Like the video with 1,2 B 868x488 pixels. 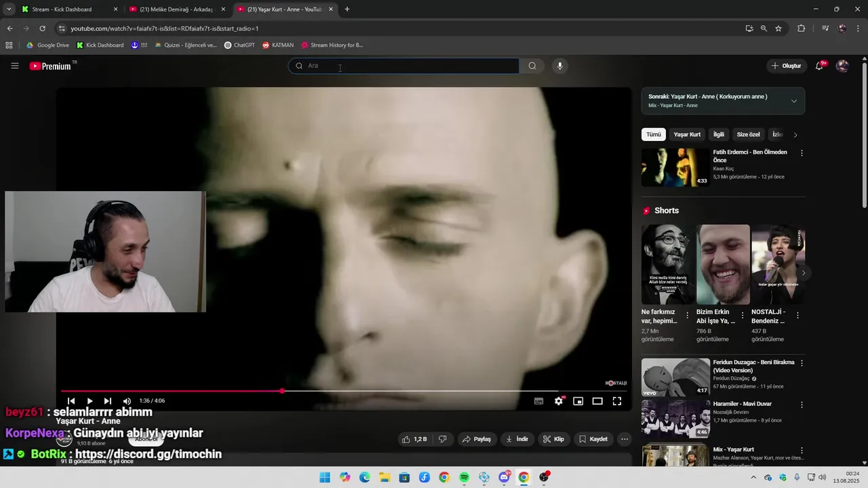pos(414,439)
